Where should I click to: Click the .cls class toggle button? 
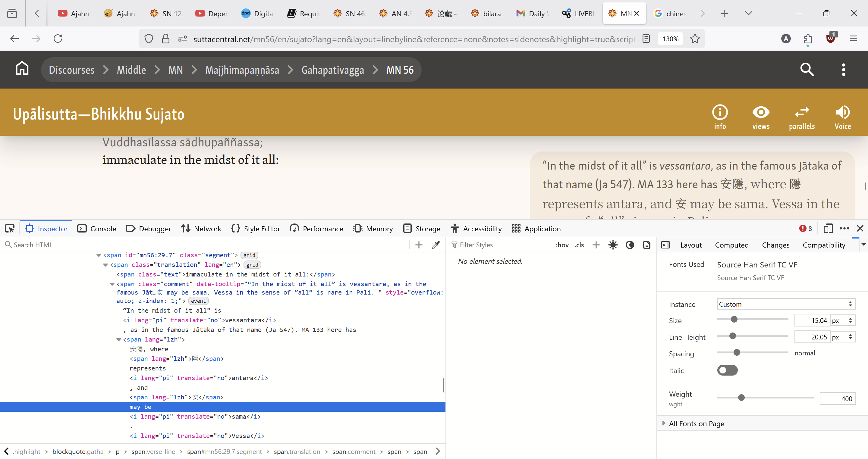point(579,245)
